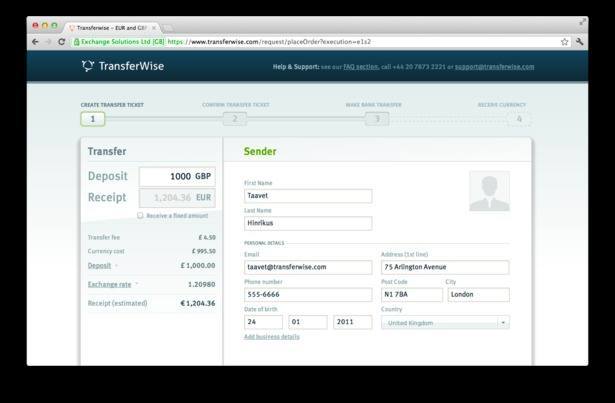The width and height of the screenshot is (615, 403).
Task: Click the Exchange Solutions Ltd certificate label
Action: (122, 42)
